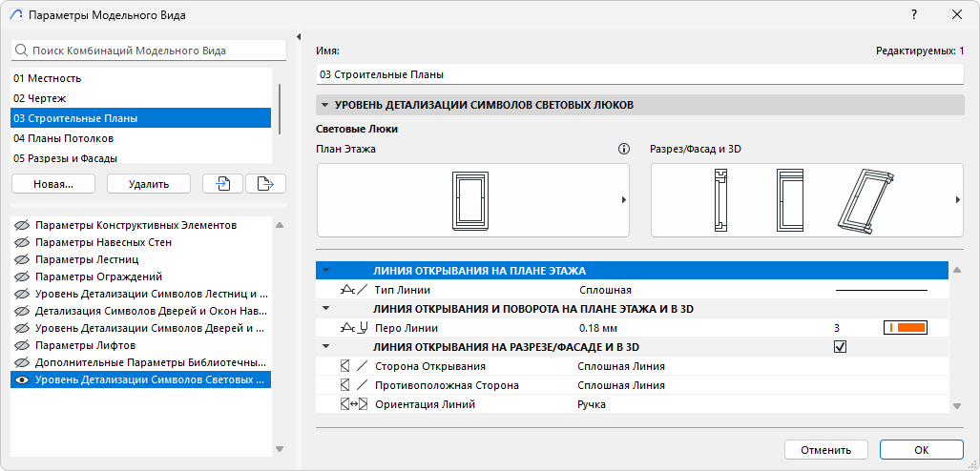The width and height of the screenshot is (980, 471).
Task: Select 05 Разрезы и Фасады combination
Action: point(140,157)
